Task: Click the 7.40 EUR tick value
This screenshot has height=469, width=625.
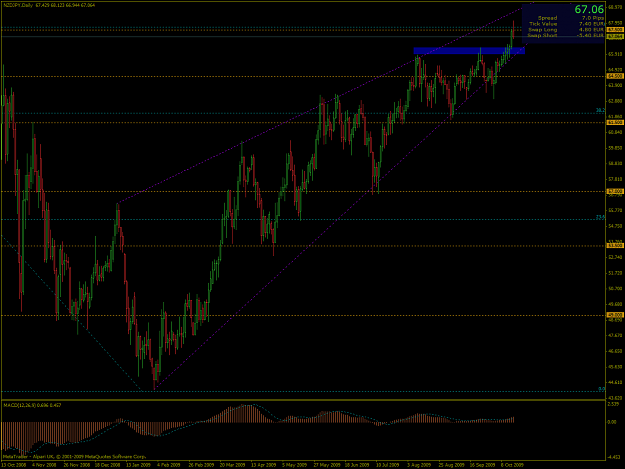Action: pos(593,24)
